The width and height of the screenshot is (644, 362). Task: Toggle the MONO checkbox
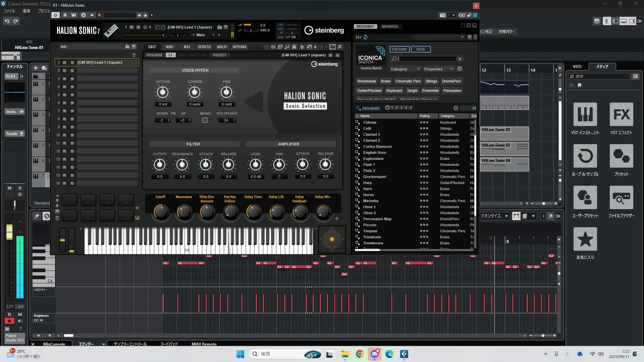click(205, 120)
